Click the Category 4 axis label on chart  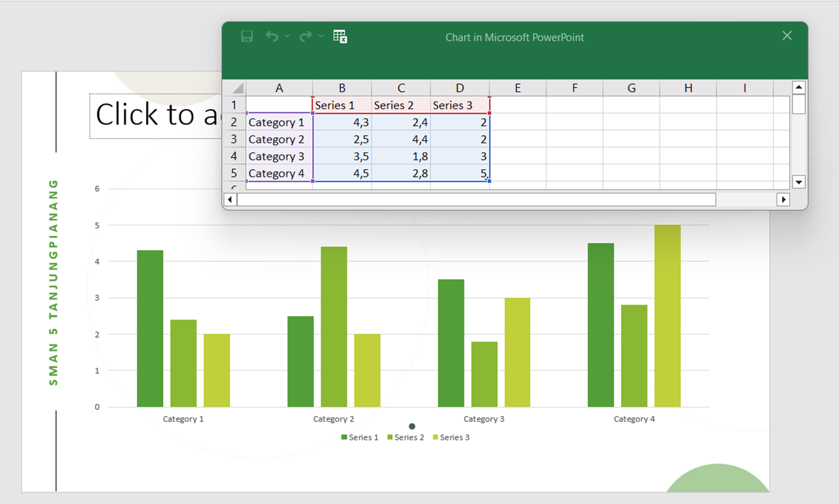(x=634, y=419)
